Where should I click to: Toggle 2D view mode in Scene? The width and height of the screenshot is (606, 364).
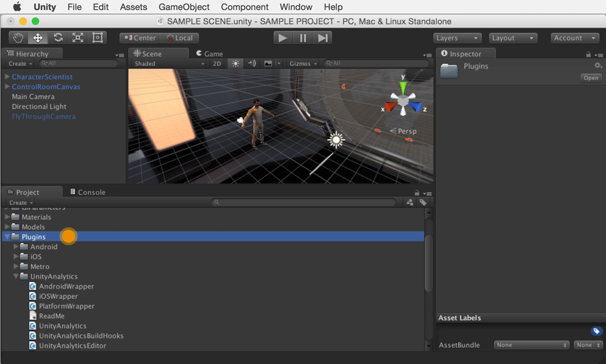(x=217, y=64)
